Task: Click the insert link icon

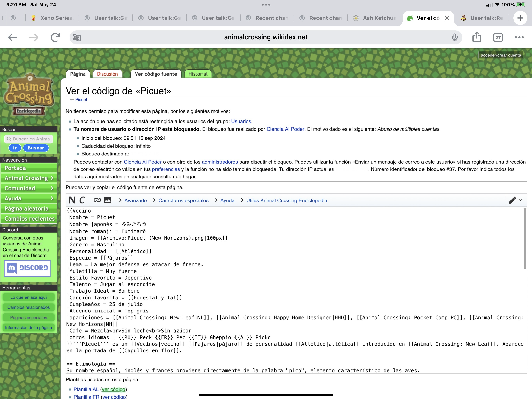Action: tap(97, 200)
